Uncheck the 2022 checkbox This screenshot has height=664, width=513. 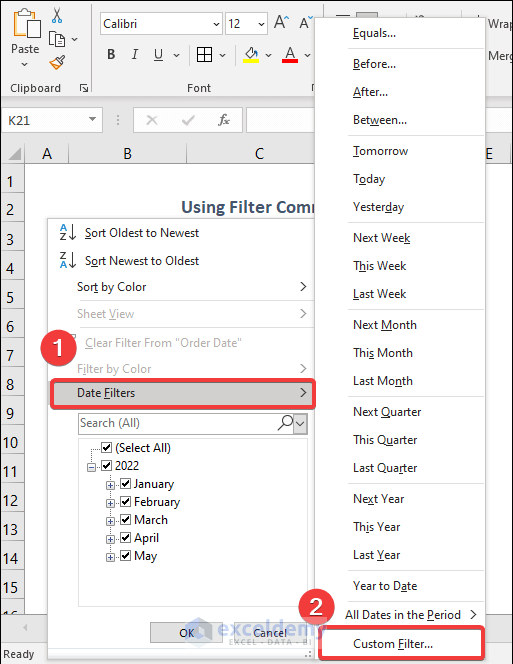point(106,465)
